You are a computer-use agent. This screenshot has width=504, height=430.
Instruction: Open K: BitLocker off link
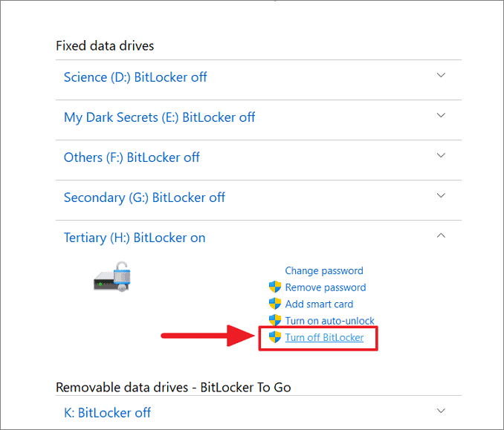(107, 413)
